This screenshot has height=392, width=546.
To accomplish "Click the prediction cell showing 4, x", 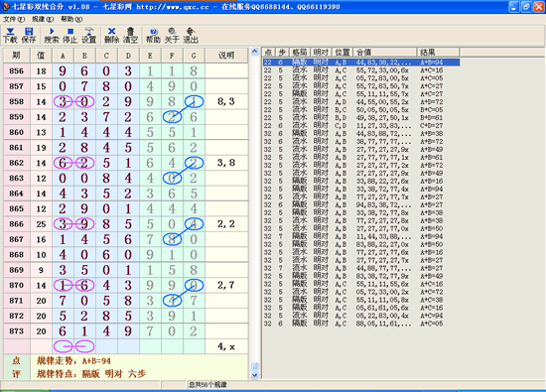I will pos(226,346).
